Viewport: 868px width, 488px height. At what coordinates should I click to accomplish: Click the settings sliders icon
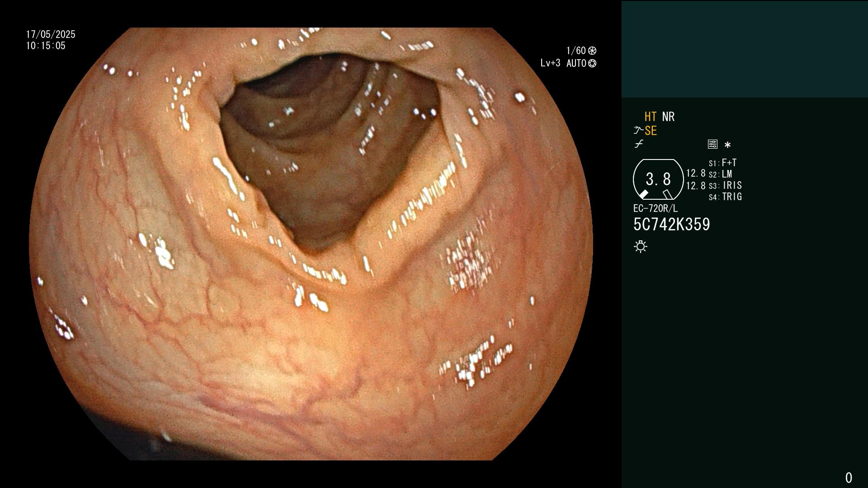(x=712, y=144)
